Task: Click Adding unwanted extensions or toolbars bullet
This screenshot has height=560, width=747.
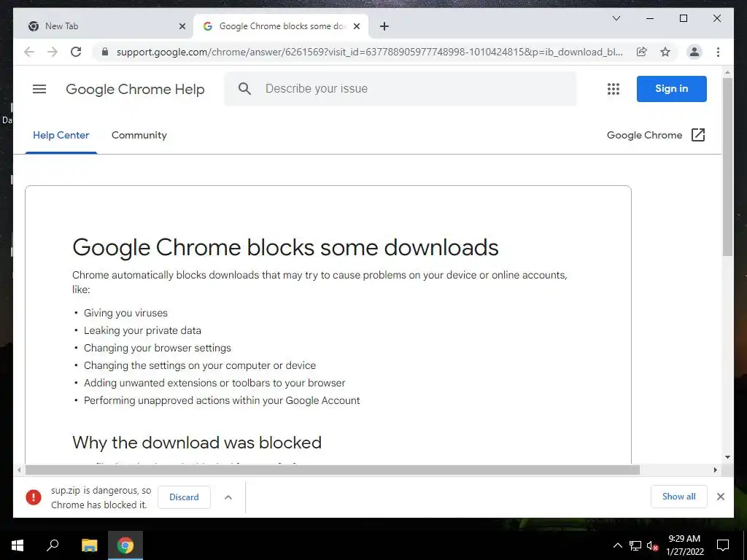Action: [214, 383]
